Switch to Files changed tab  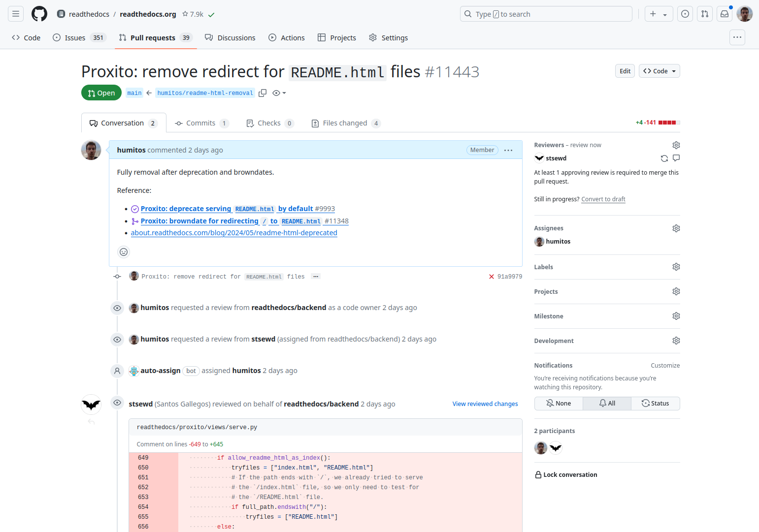coord(346,123)
